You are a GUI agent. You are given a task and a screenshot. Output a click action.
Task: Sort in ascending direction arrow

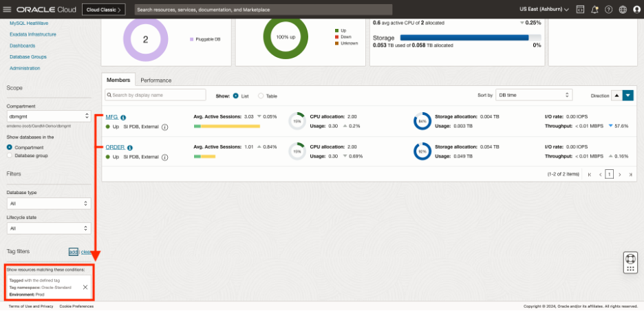tap(616, 96)
